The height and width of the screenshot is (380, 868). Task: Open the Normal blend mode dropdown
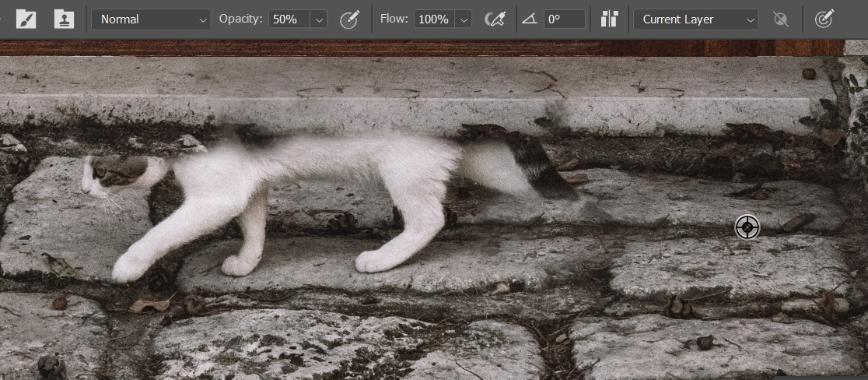152,19
